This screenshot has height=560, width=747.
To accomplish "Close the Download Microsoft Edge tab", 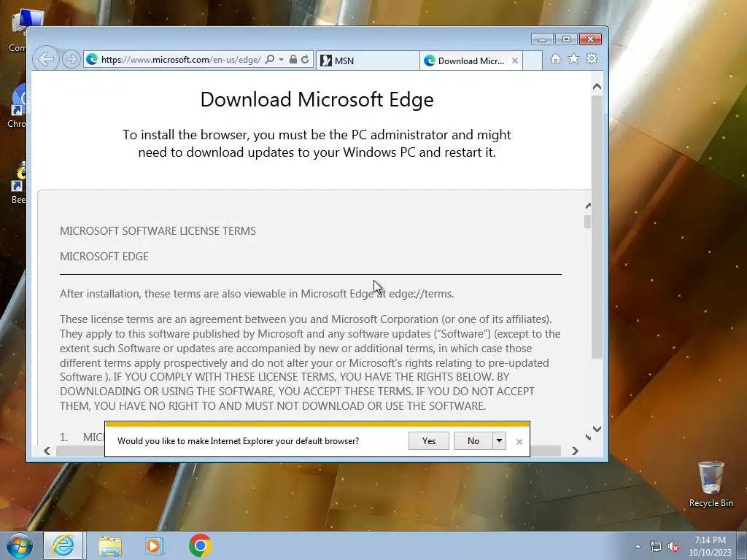I will coord(514,61).
